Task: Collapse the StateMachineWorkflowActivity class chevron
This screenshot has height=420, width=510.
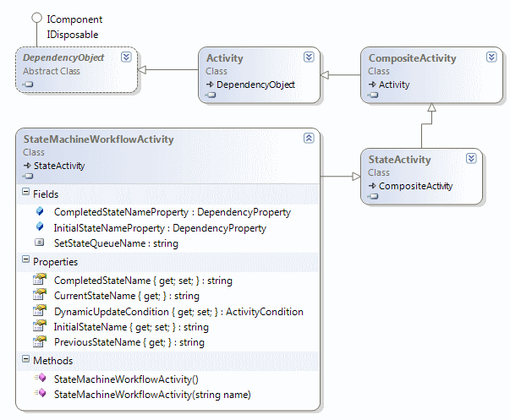Action: [x=309, y=139]
